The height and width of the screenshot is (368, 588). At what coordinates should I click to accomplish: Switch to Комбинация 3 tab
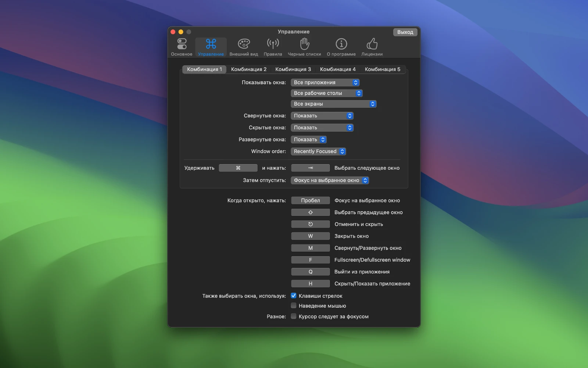pyautogui.click(x=293, y=69)
